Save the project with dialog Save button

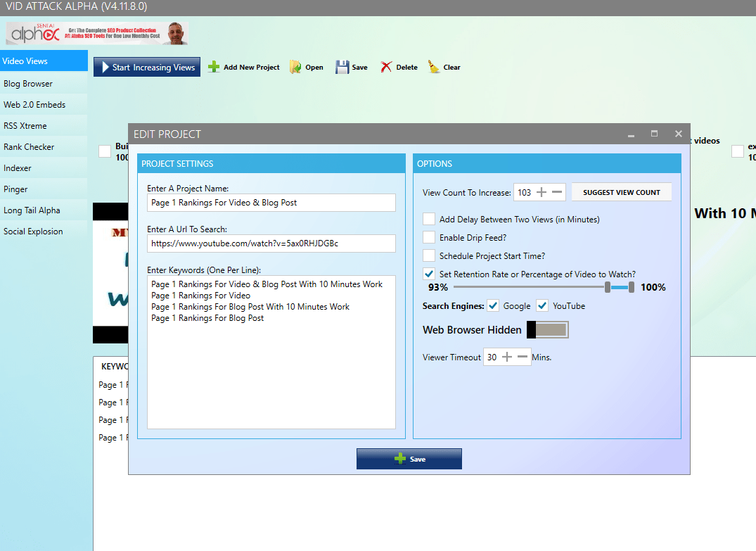pos(409,459)
